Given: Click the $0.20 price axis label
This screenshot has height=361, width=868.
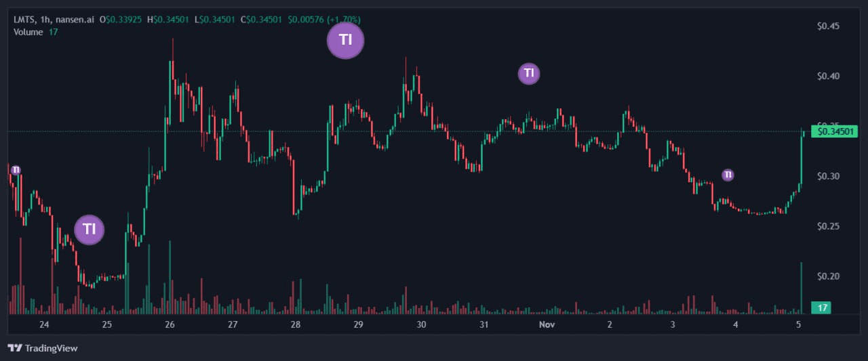Looking at the screenshot, I should [829, 276].
